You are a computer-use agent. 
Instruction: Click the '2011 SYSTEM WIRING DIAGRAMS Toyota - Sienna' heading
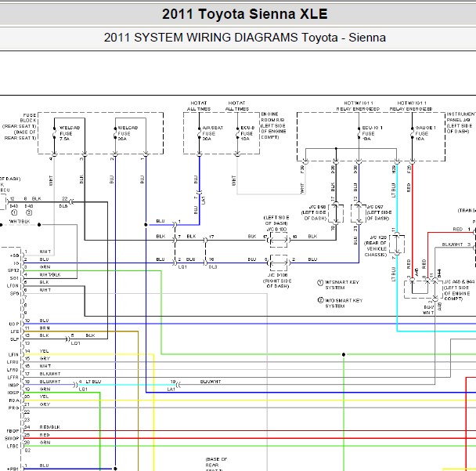[245, 38]
